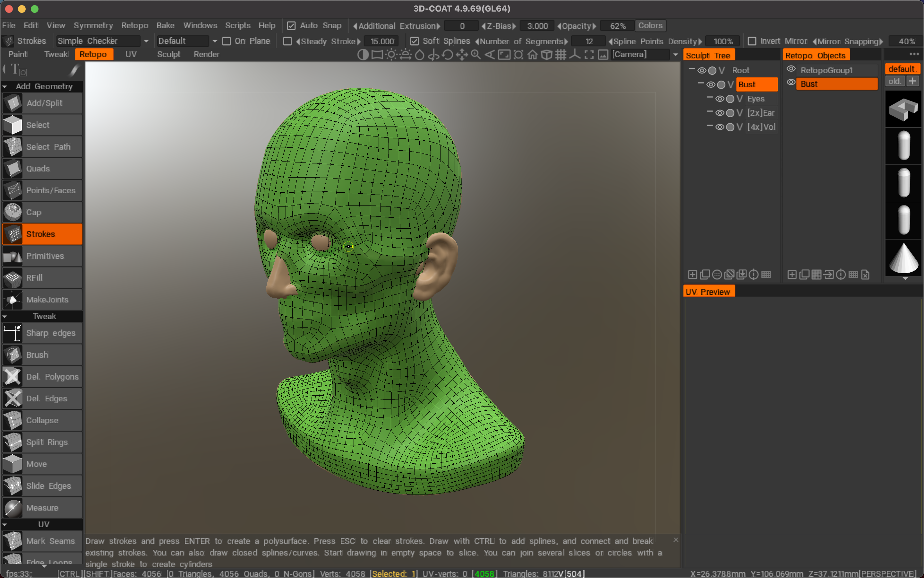This screenshot has width=924, height=578.
Task: Toggle visibility of the [2x]Ear layer
Action: click(720, 113)
